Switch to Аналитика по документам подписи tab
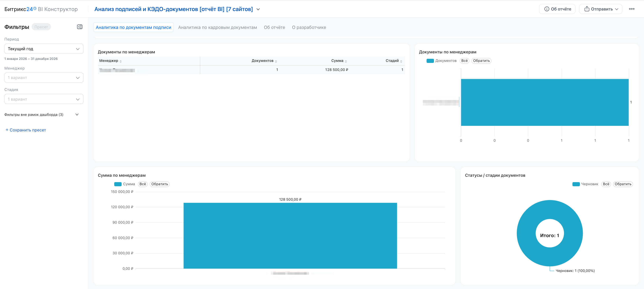 [133, 27]
